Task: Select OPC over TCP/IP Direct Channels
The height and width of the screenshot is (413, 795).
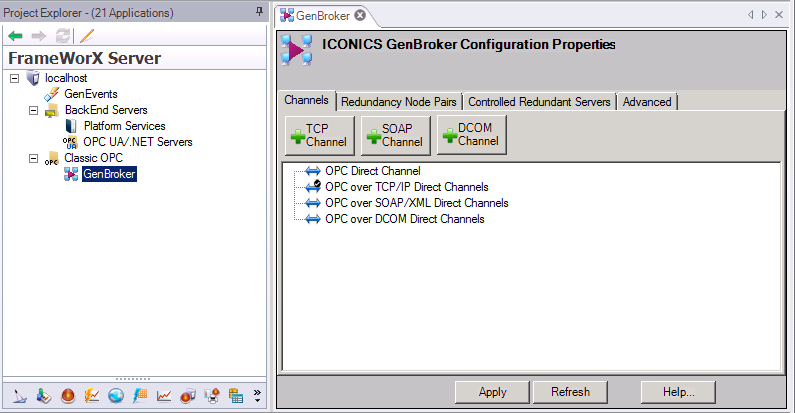Action: [406, 187]
